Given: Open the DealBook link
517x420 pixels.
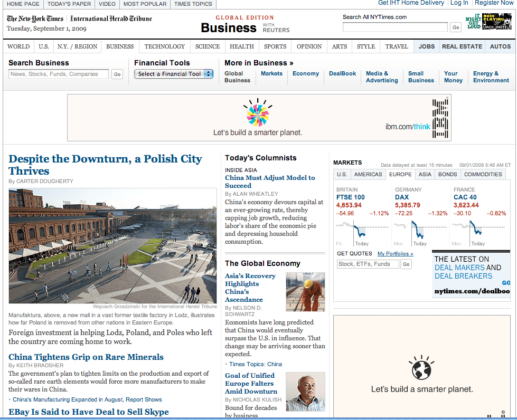Looking at the screenshot, I should pos(342,73).
